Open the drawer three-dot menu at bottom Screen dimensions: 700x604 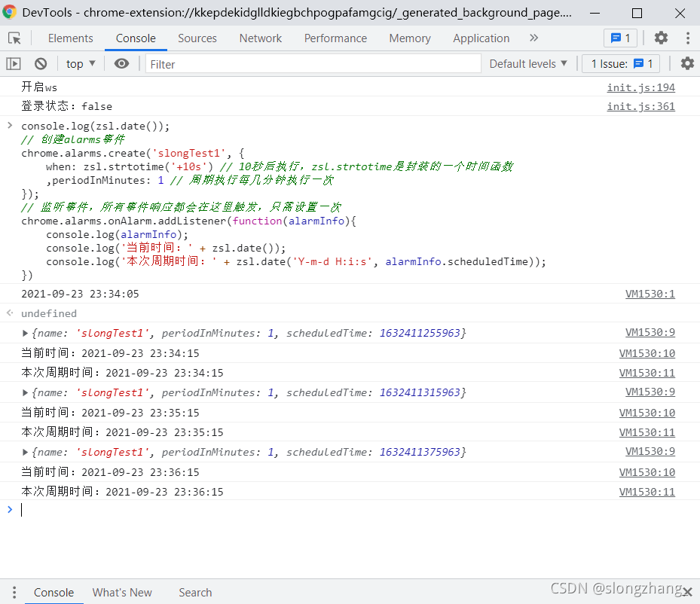pyautogui.click(x=14, y=593)
